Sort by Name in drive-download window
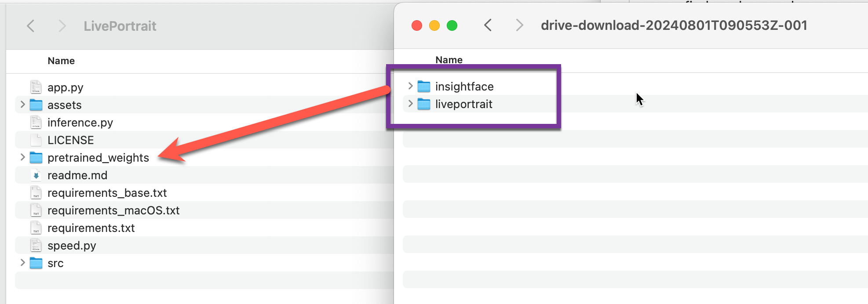The width and height of the screenshot is (868, 304). pos(449,60)
